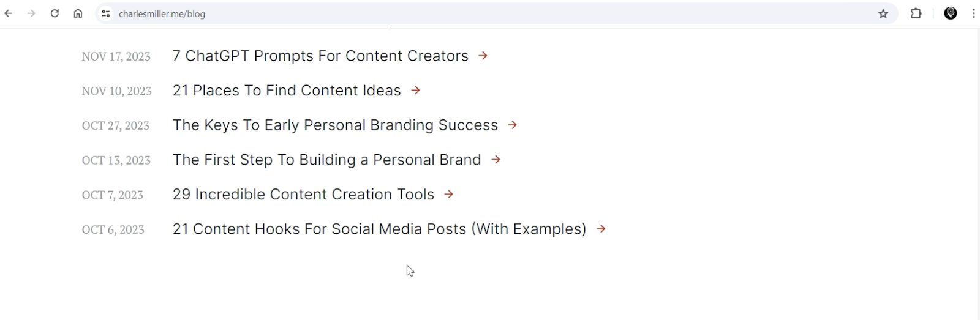Click the red arrow after Content Creation Tools
This screenshot has width=980, height=320.
tap(449, 195)
